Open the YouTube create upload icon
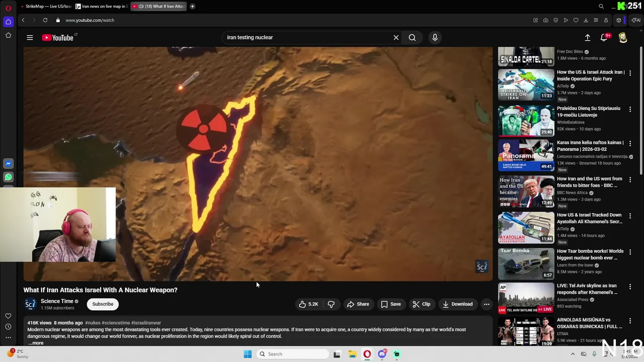Screen dimensions: 644x362 click(588, 38)
